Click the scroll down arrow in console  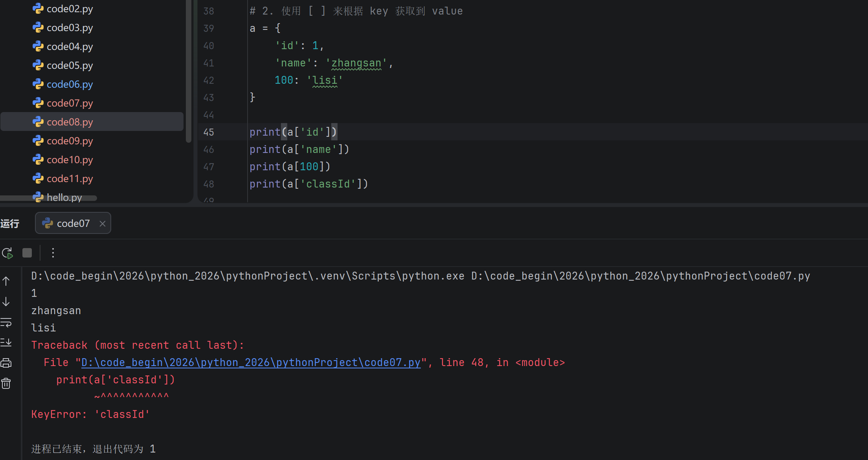click(x=6, y=302)
